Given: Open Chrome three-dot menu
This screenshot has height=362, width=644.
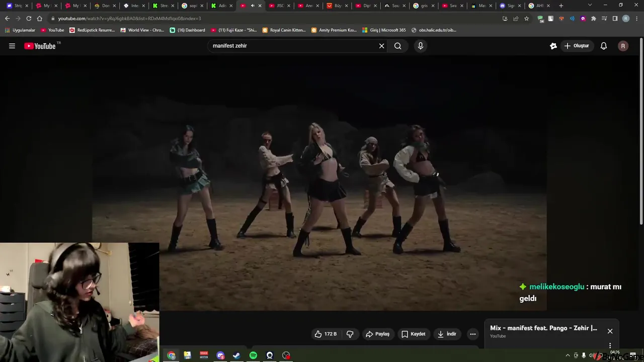Looking at the screenshot, I should tap(636, 19).
